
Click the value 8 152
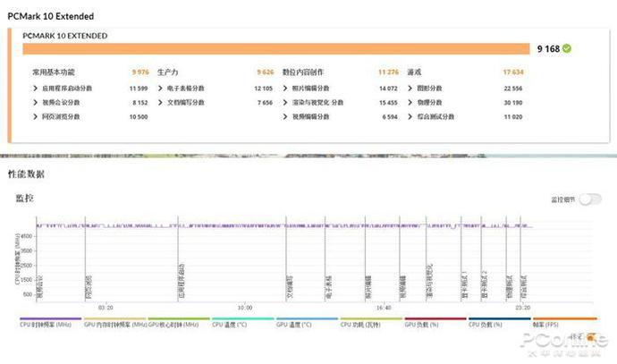point(140,103)
